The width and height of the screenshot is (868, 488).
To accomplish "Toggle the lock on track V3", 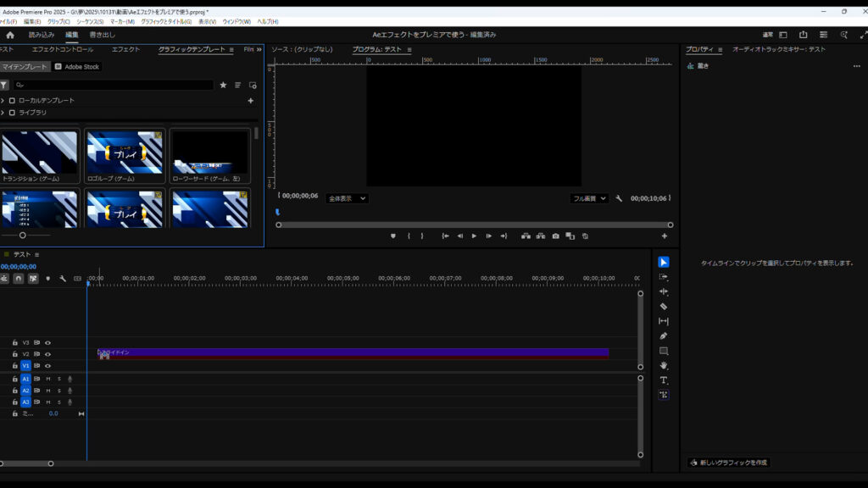I will (14, 343).
